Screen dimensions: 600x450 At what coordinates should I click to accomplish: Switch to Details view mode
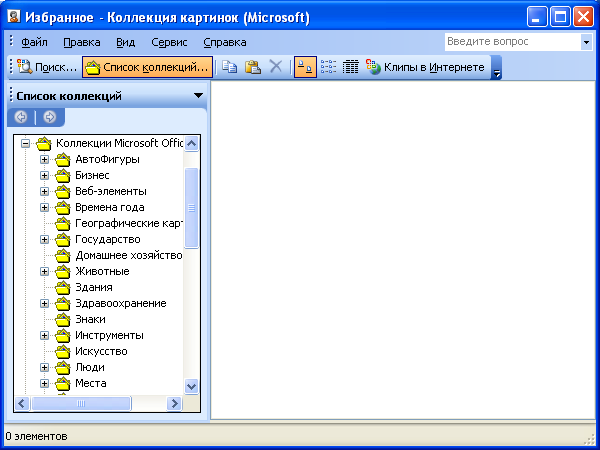click(351, 67)
